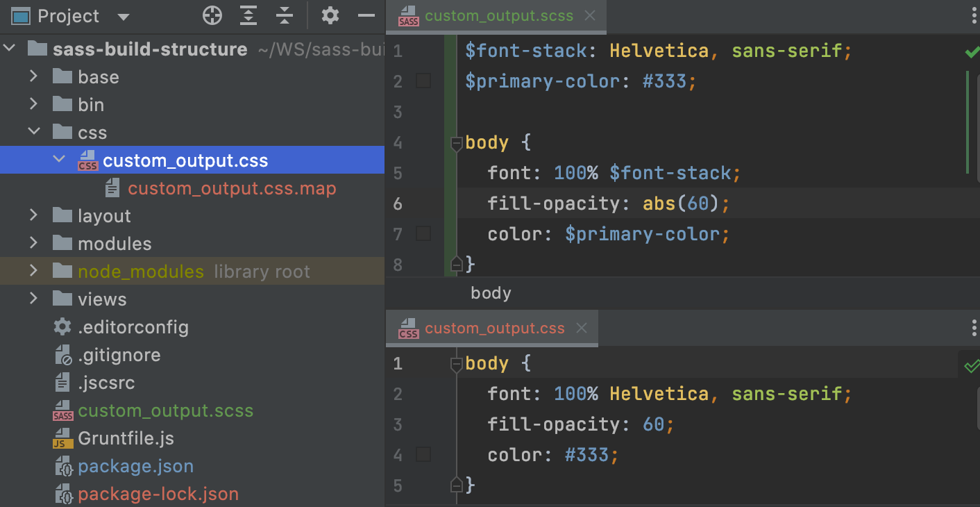Image resolution: width=980 pixels, height=507 pixels.
Task: Click the CSS file icon beside custom_output.css
Action: pyautogui.click(x=88, y=161)
